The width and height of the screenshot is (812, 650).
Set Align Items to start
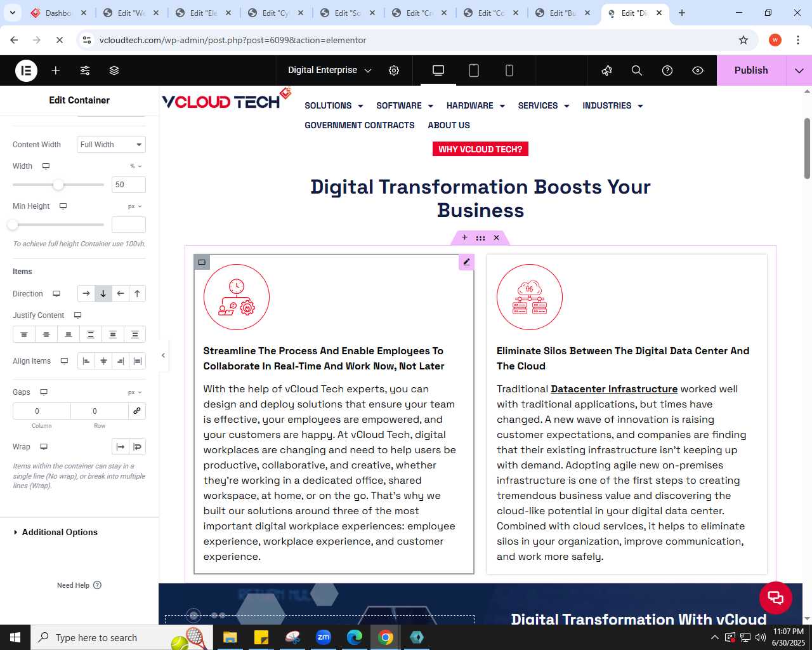tap(86, 361)
